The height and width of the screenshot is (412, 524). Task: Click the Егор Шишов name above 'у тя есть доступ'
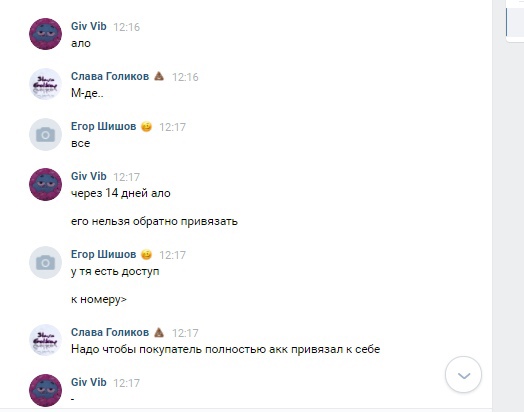[104, 254]
